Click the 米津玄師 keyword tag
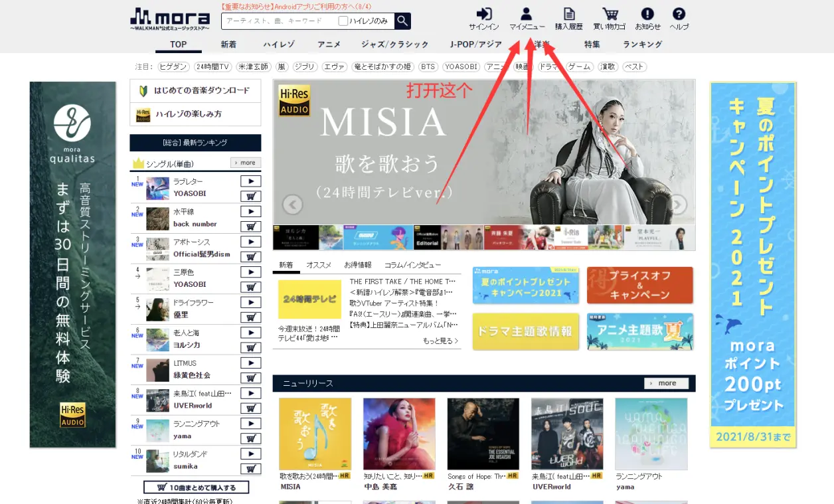The width and height of the screenshot is (834, 504). tap(254, 67)
